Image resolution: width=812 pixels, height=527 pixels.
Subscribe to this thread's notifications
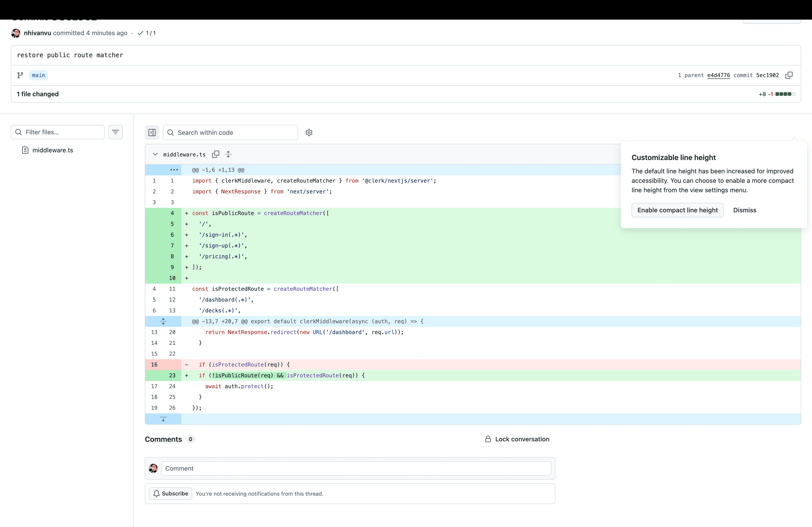coord(171,494)
